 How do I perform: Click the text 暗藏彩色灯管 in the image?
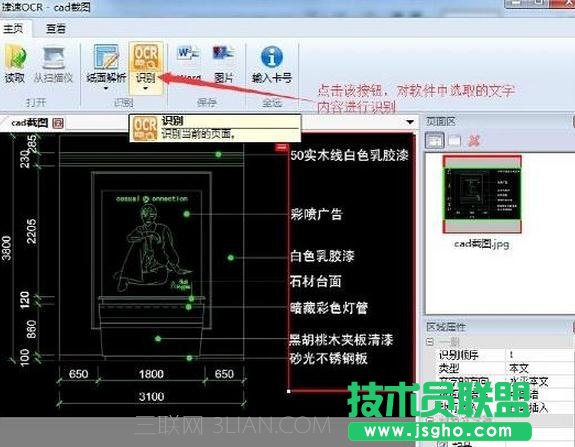[329, 308]
